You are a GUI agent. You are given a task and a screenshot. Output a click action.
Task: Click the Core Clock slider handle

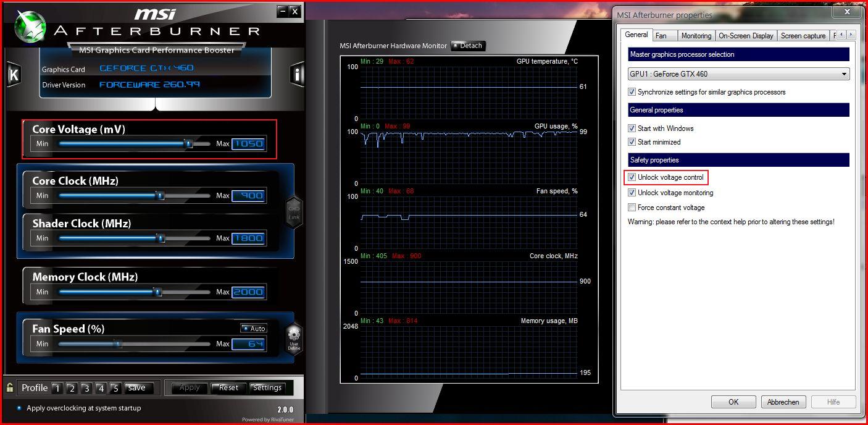[x=160, y=195]
